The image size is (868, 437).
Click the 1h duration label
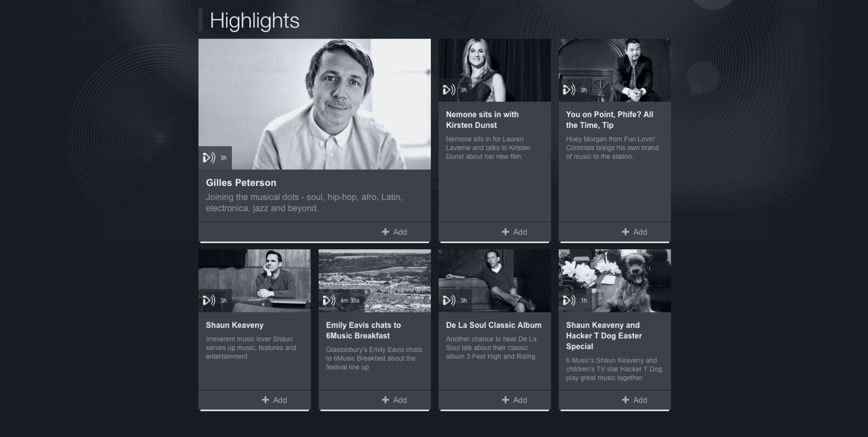point(584,300)
